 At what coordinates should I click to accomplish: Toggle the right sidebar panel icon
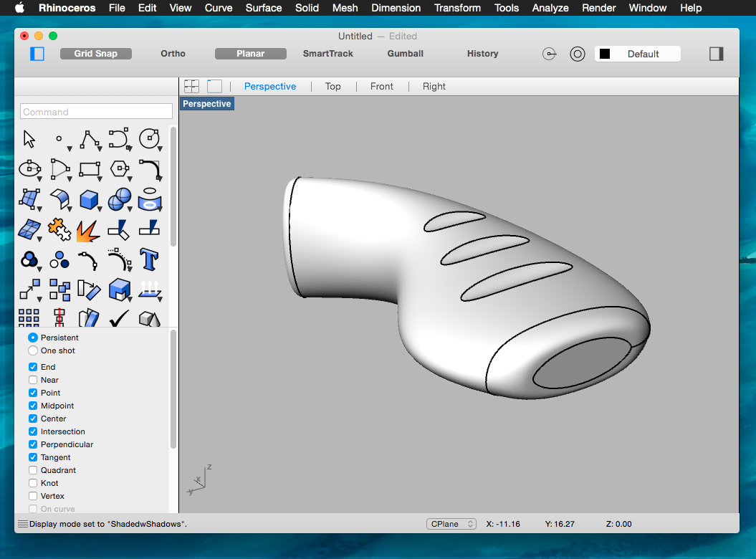coord(717,54)
